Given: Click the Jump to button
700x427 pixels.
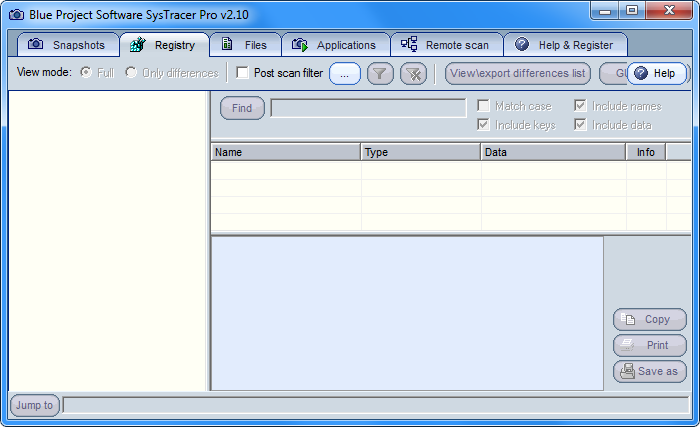Looking at the screenshot, I should point(34,405).
